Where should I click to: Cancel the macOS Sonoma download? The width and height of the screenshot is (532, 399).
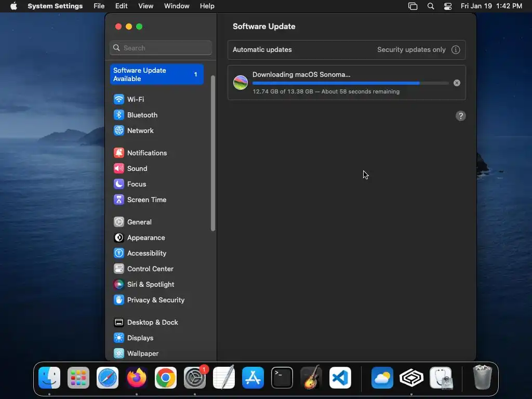click(x=457, y=83)
